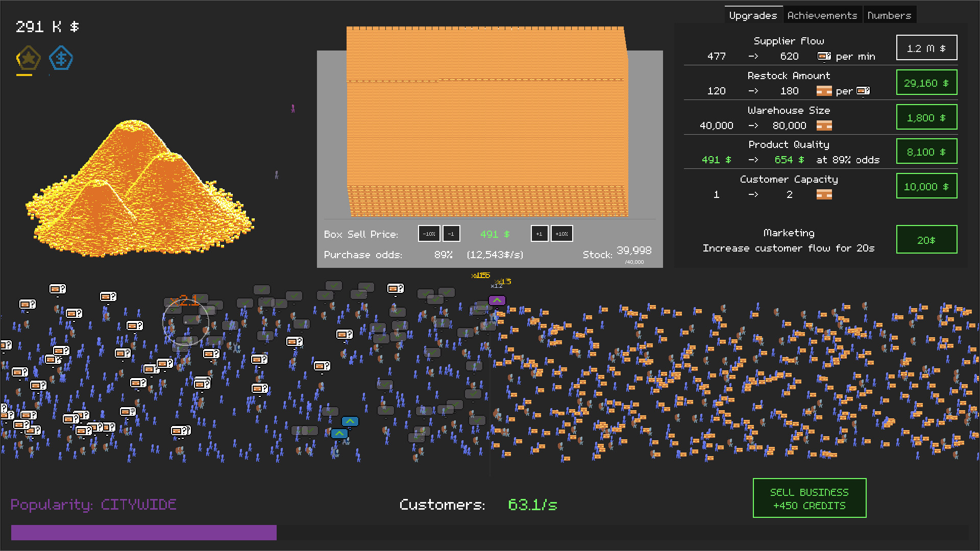Click the crate icon beside Warehouse Size

click(x=824, y=126)
